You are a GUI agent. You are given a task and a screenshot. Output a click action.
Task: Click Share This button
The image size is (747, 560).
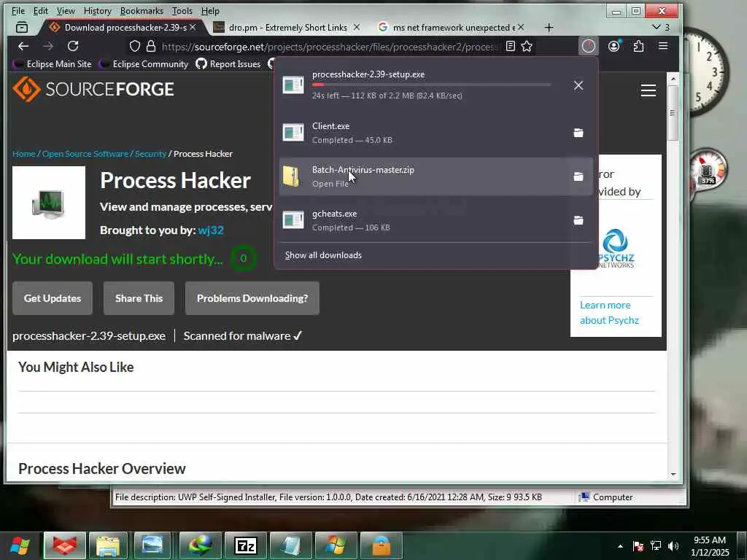pos(139,298)
